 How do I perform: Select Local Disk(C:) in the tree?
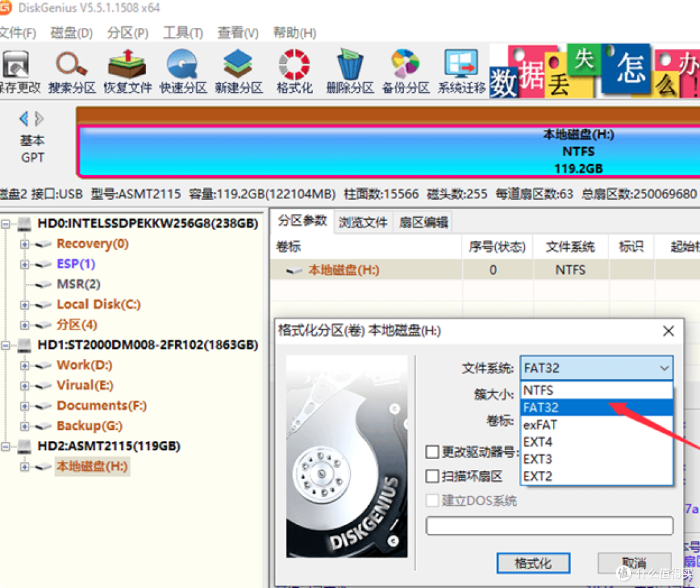pyautogui.click(x=99, y=305)
